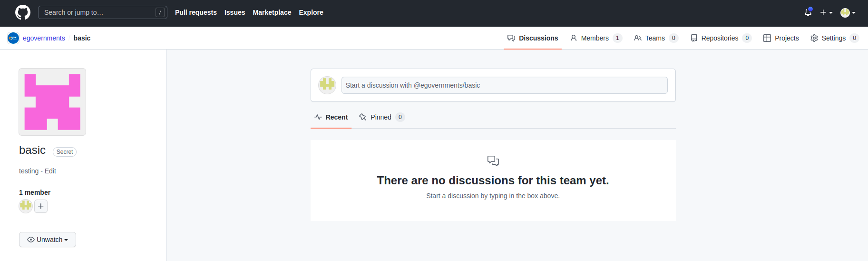The image size is (868, 261).
Task: Open Pull requests in top navigation
Action: 195,12
